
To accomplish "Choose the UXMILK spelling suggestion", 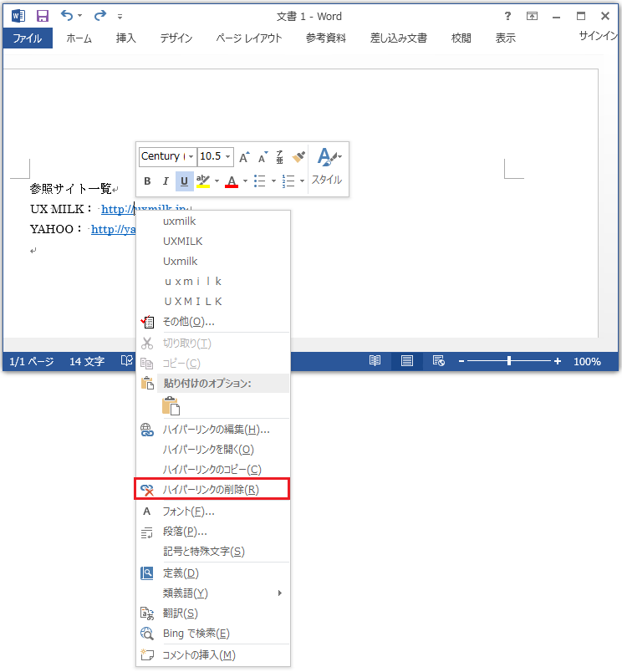I will [183, 242].
